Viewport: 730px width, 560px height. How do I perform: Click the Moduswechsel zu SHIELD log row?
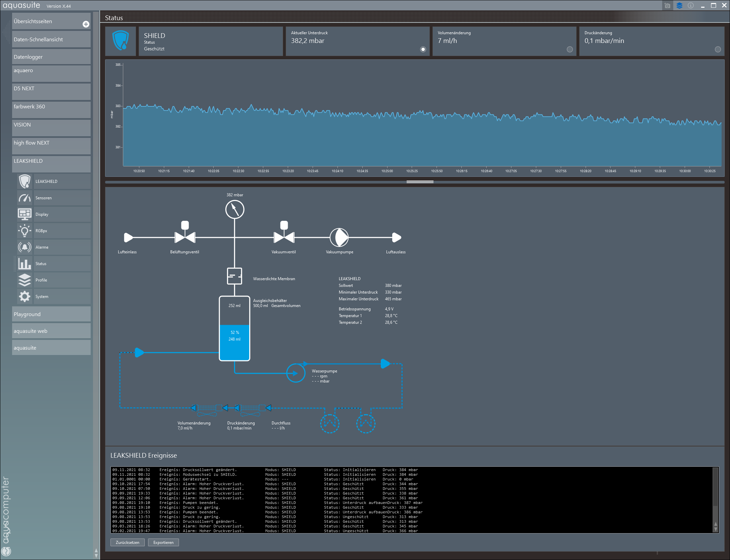click(265, 474)
